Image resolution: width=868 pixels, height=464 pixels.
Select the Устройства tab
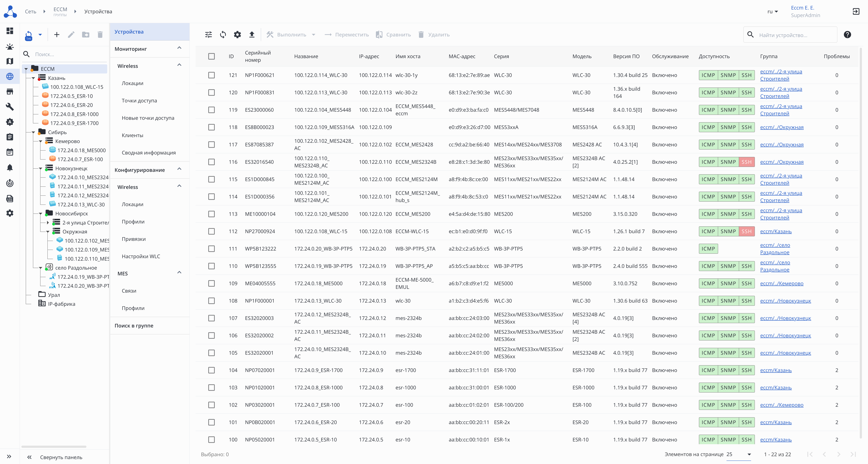tap(129, 32)
